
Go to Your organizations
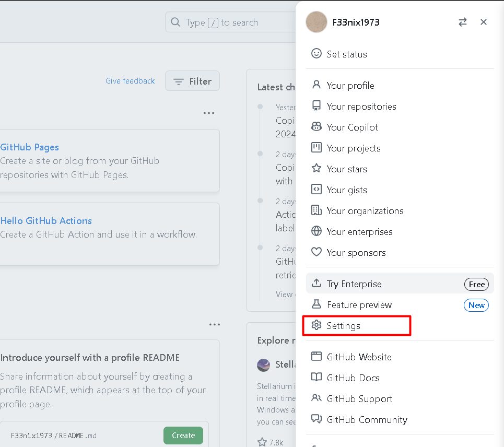[x=400, y=211]
